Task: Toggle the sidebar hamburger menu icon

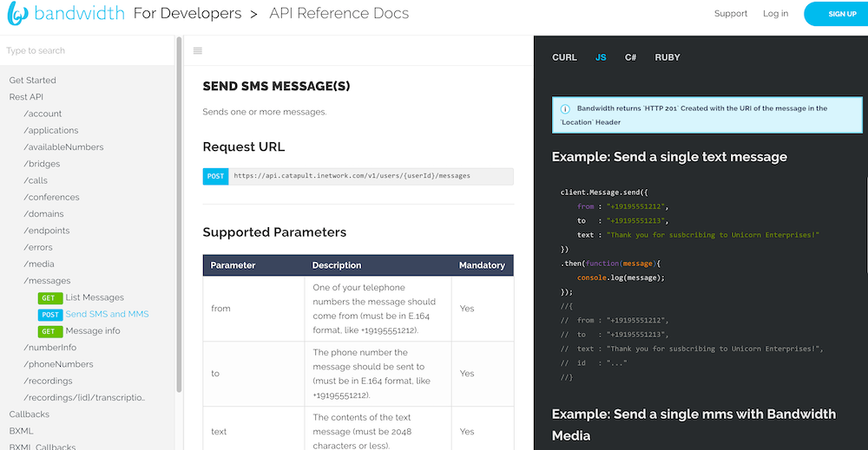Action: tap(198, 51)
